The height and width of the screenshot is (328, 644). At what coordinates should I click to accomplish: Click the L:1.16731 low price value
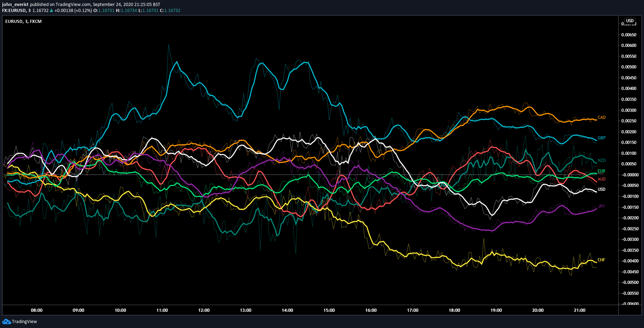click(x=148, y=11)
